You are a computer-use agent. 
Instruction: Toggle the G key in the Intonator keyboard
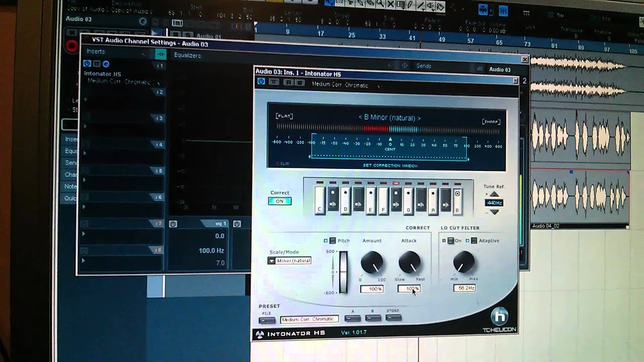[x=408, y=201]
